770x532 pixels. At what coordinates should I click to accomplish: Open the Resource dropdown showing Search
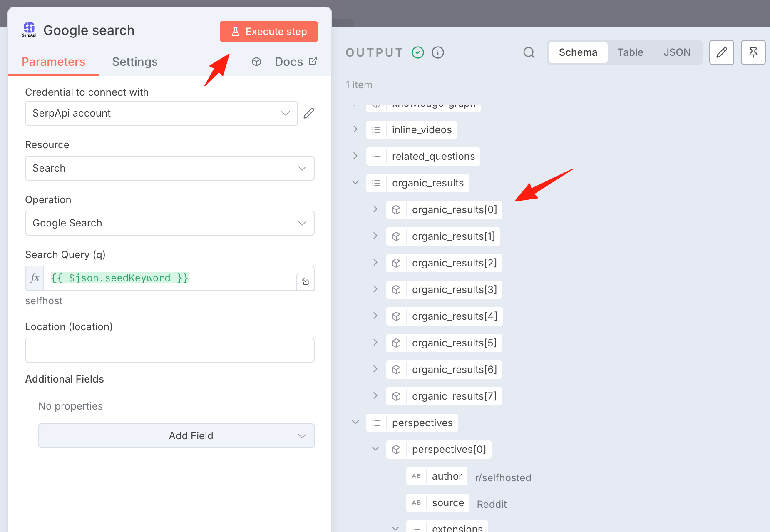[x=170, y=168]
